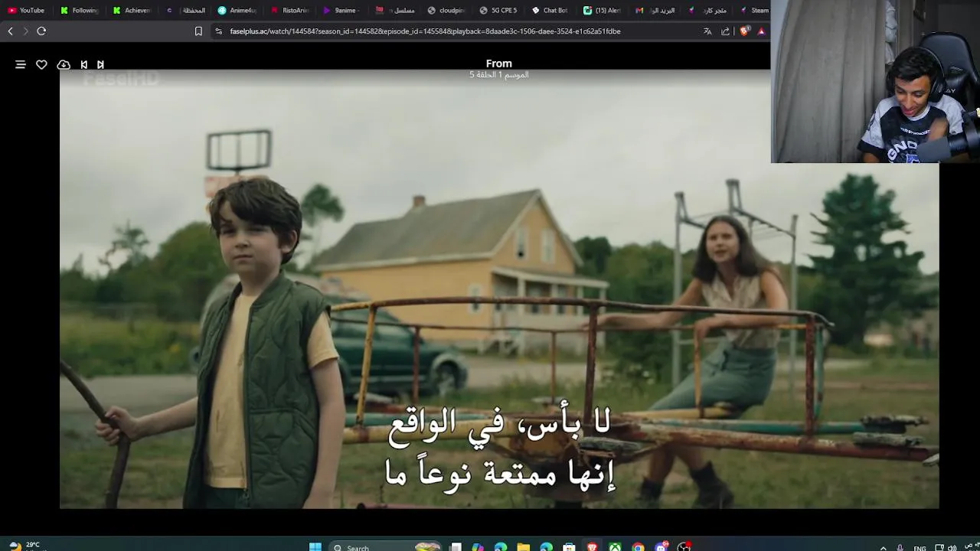
Task: Go forward in browser
Action: click(x=25, y=31)
